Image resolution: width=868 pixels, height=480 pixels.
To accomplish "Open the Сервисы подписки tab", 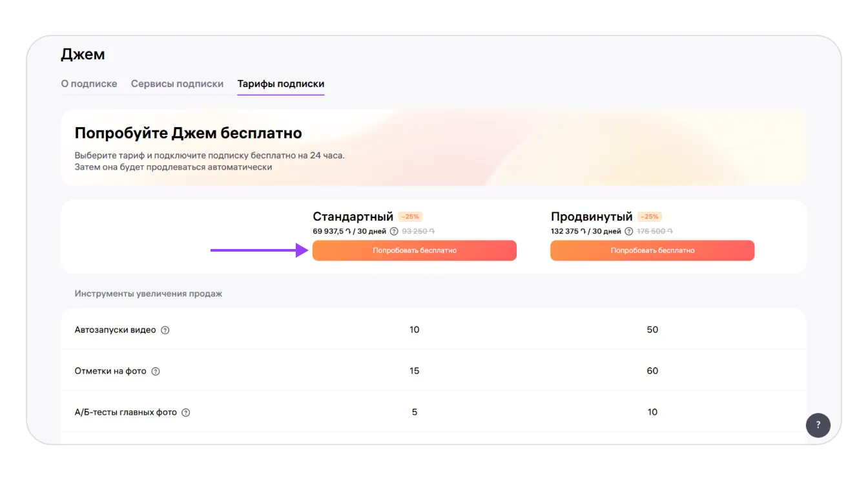I will (x=177, y=84).
